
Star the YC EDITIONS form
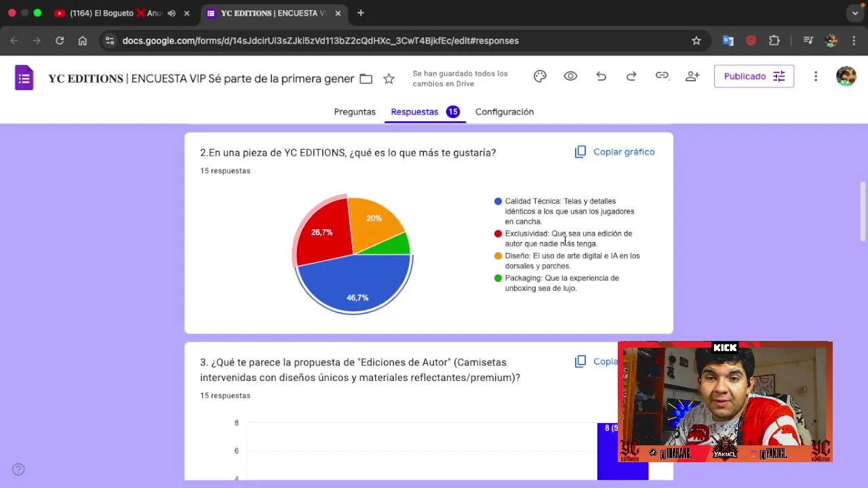tap(389, 79)
